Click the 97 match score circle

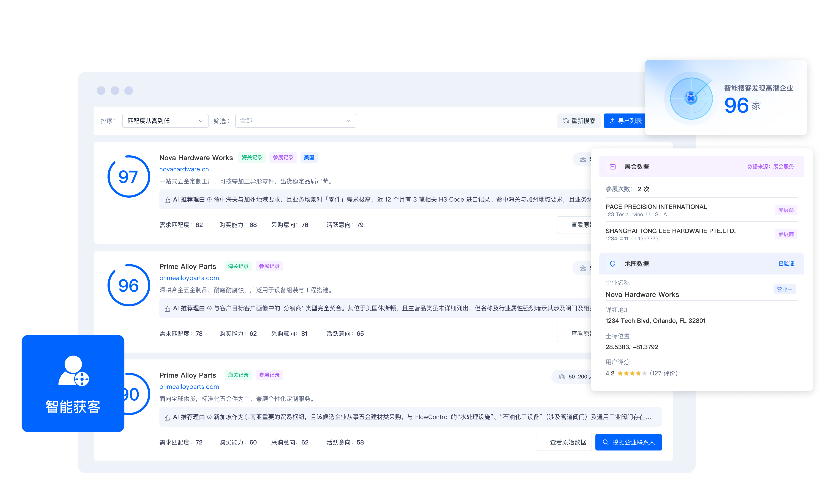click(x=128, y=176)
